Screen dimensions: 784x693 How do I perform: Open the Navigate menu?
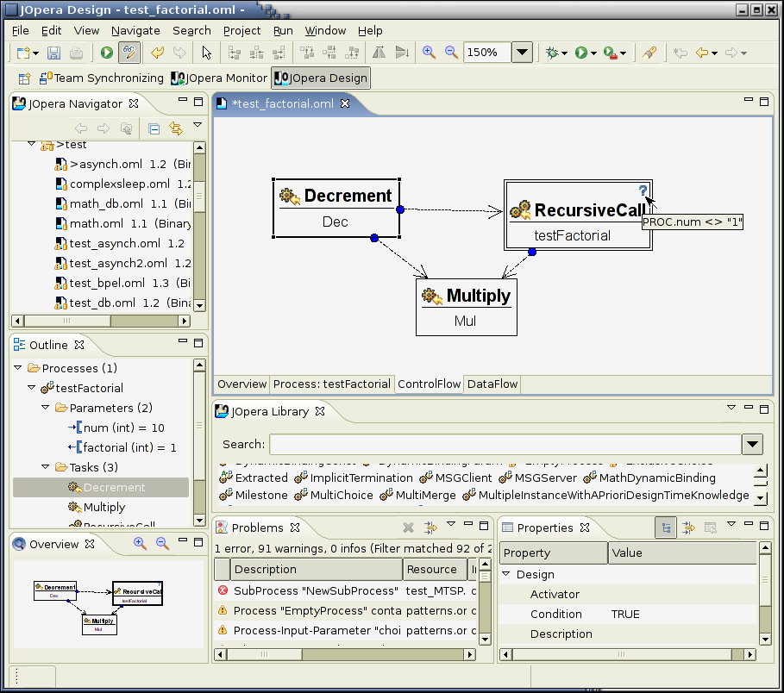pos(135,30)
